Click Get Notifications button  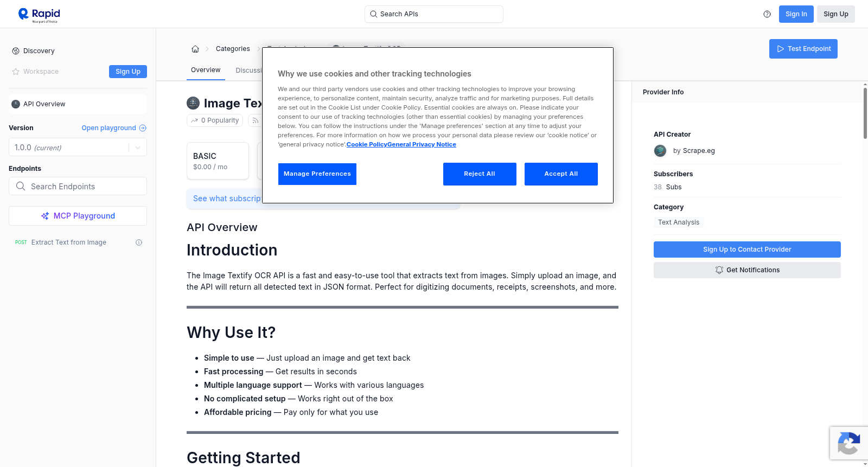747,270
